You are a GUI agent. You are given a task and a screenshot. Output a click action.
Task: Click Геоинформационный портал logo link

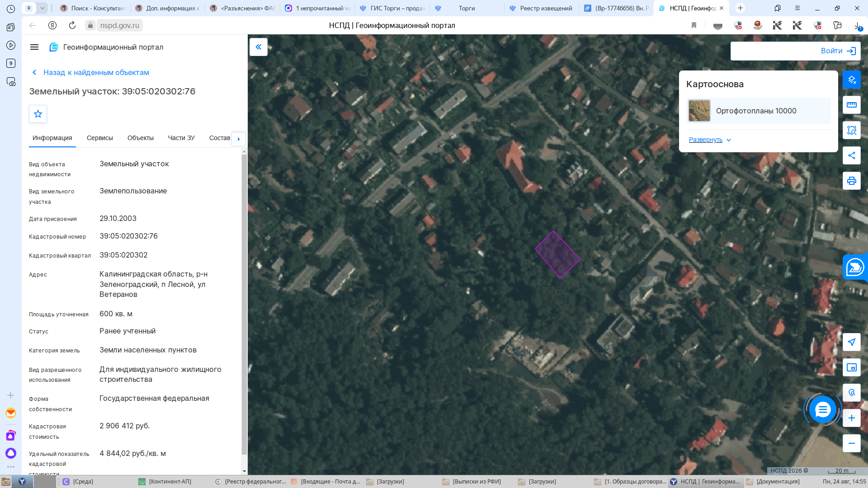coord(106,47)
